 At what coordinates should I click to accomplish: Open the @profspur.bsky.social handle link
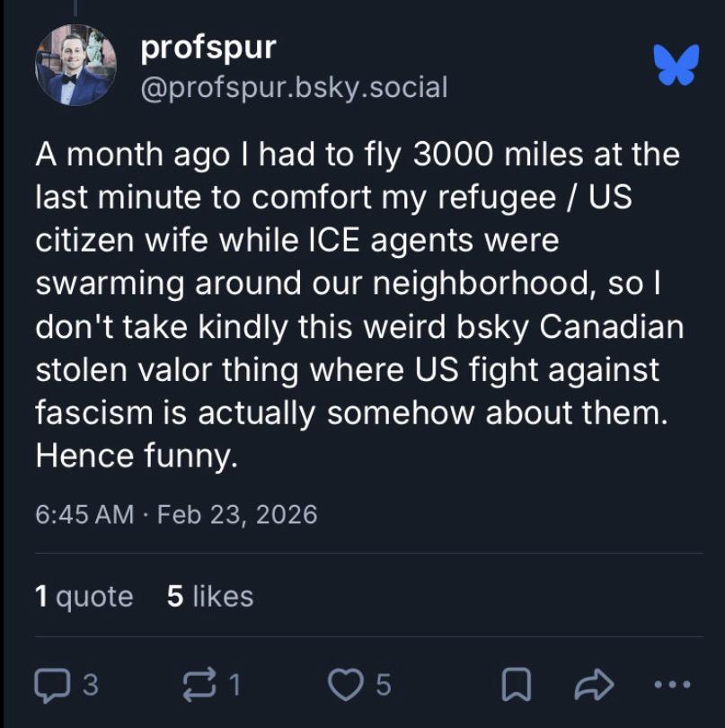(294, 87)
